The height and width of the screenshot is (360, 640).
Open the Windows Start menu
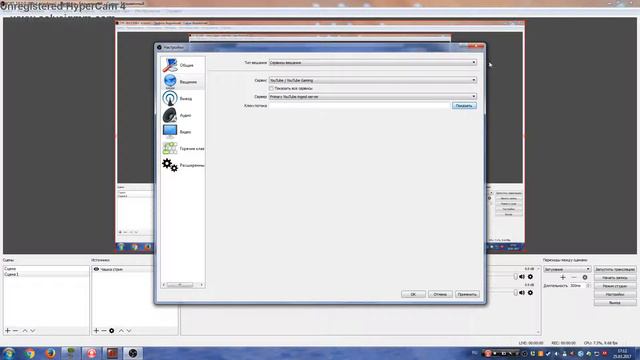(9, 353)
